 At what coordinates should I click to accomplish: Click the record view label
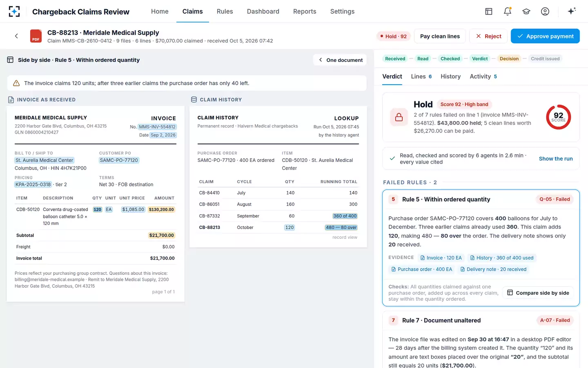pos(345,237)
